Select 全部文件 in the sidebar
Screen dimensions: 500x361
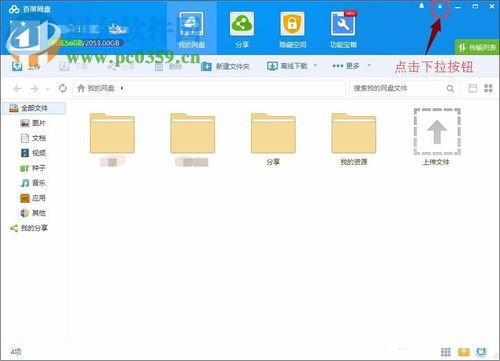34,108
